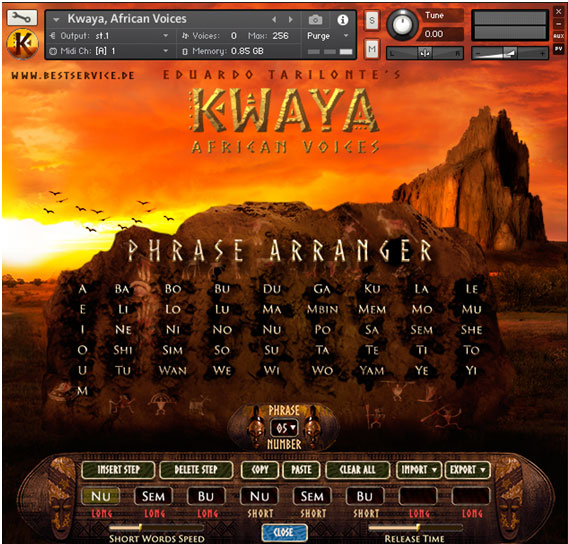Select the syllable KU
The width and height of the screenshot is (568, 544).
pyautogui.click(x=372, y=289)
